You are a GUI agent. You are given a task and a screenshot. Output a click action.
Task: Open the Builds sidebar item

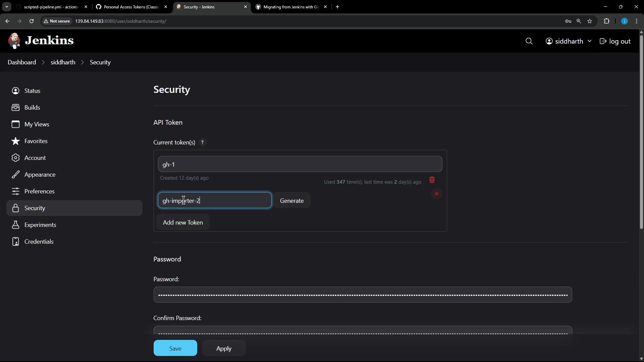(74, 108)
